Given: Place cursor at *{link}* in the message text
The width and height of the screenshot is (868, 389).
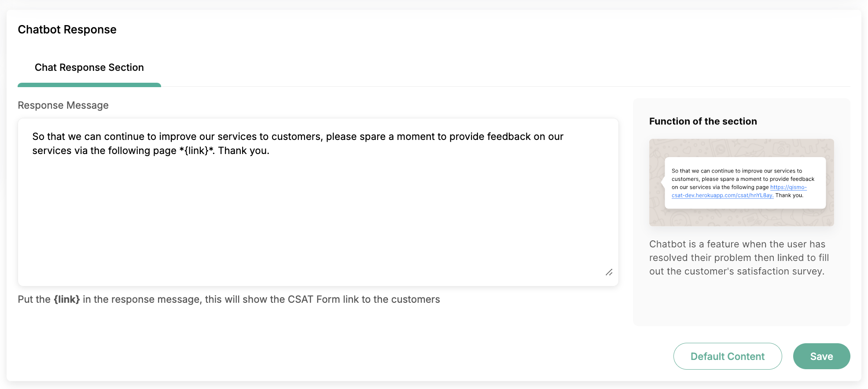Looking at the screenshot, I should pyautogui.click(x=197, y=150).
